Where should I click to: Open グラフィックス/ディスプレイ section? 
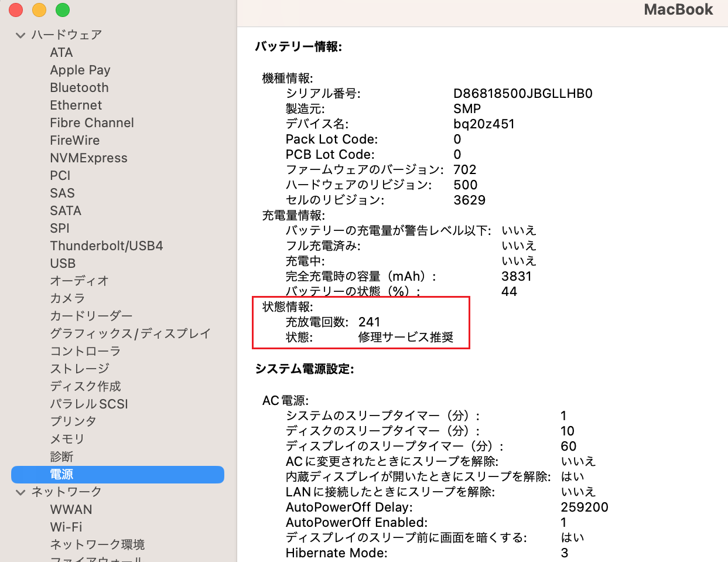130,333
